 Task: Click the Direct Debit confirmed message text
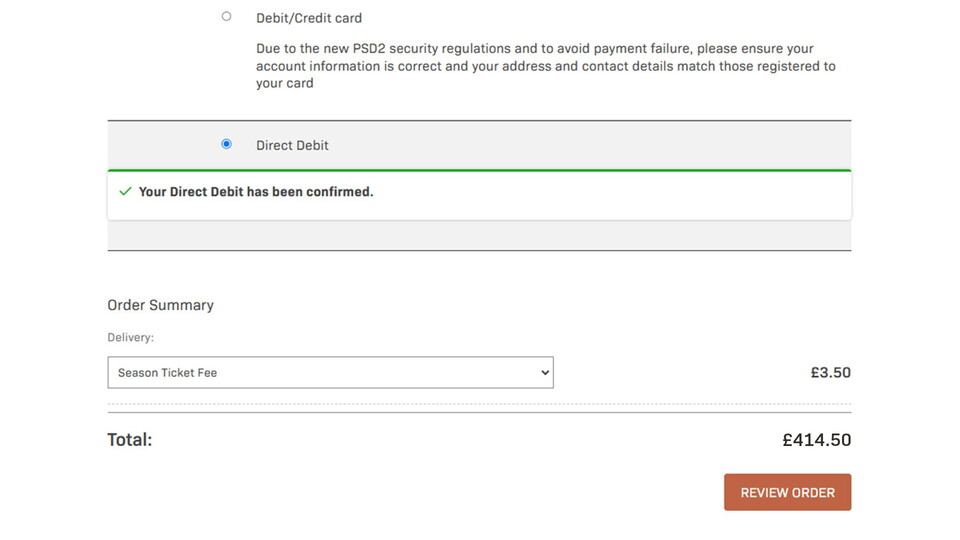pos(256,191)
